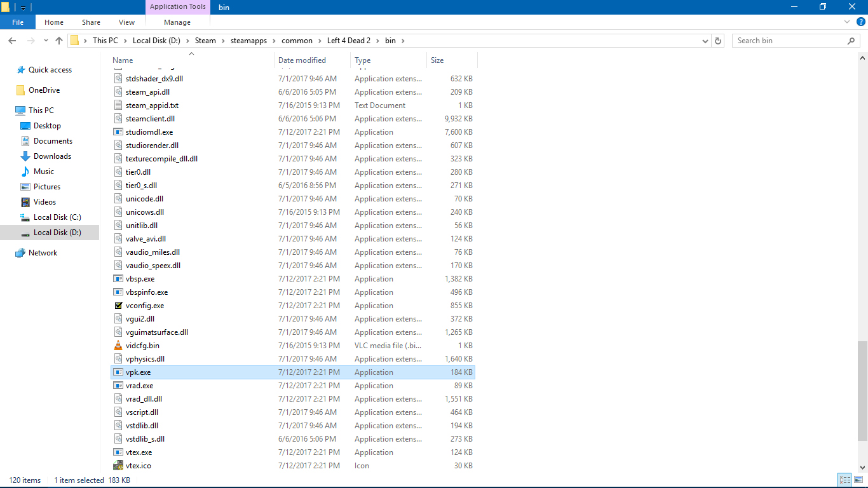Open the Manage tab

(x=177, y=22)
